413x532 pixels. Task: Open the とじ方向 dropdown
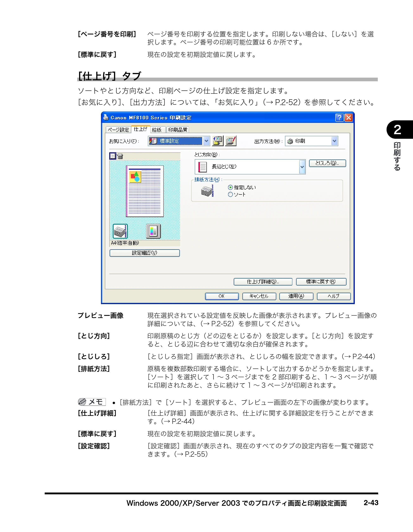250,167
